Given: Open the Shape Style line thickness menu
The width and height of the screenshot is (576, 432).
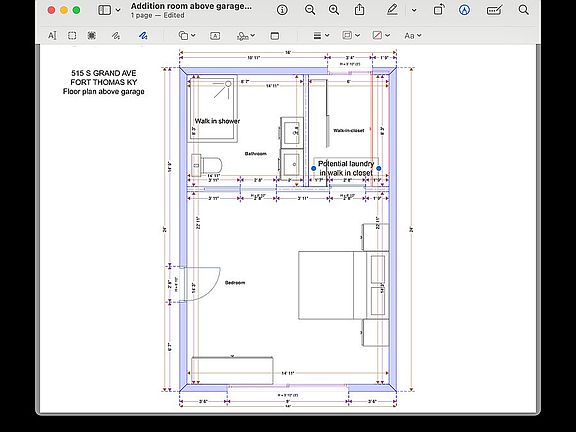Looking at the screenshot, I should 321,36.
